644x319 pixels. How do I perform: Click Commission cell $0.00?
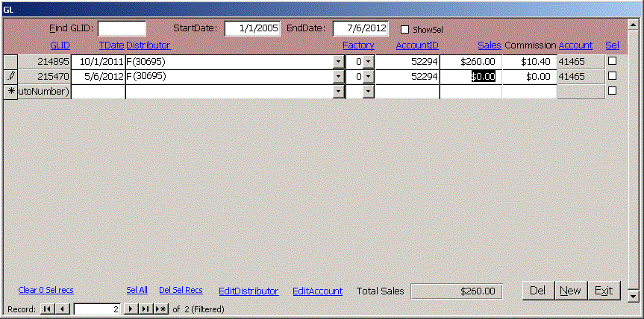(x=529, y=76)
